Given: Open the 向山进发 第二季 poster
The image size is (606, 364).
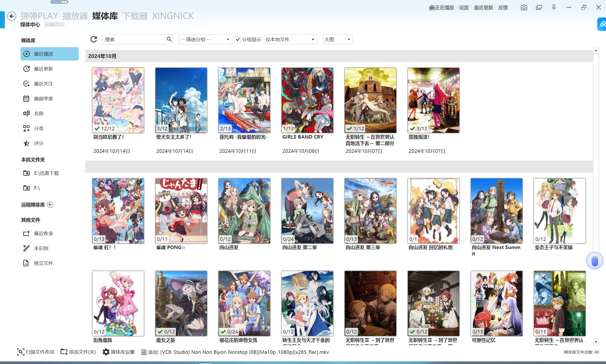Looking at the screenshot, I should coord(307,211).
